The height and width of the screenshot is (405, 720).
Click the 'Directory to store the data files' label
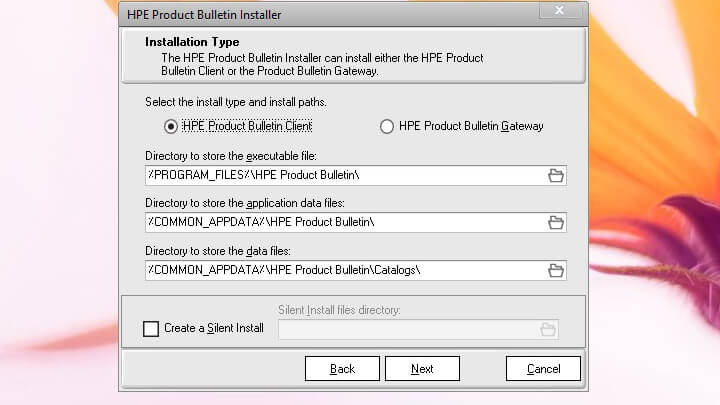point(232,250)
